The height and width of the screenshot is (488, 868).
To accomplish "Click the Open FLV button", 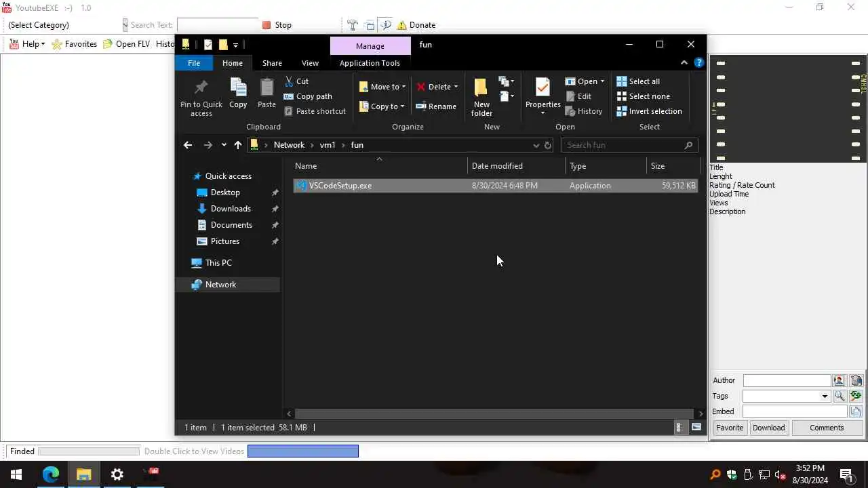I will 126,44.
